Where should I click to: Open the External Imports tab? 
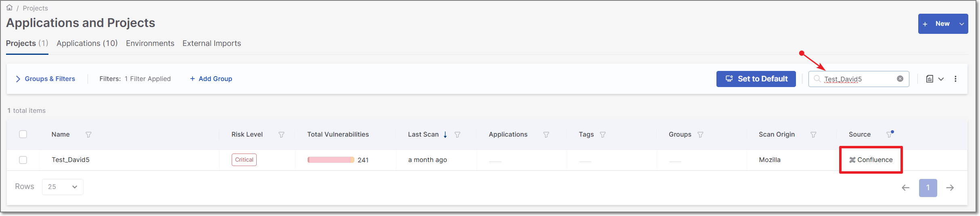(211, 44)
